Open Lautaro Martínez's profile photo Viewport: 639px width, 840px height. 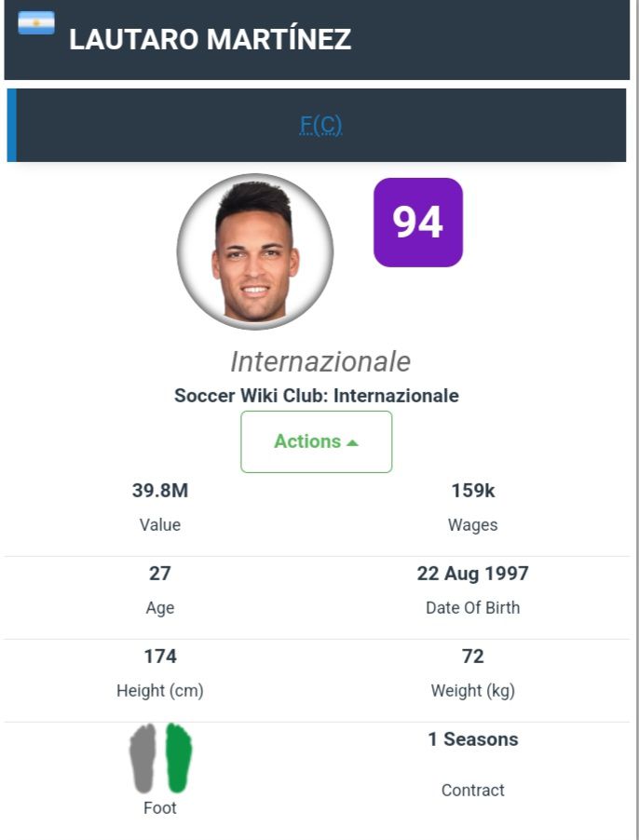click(254, 251)
